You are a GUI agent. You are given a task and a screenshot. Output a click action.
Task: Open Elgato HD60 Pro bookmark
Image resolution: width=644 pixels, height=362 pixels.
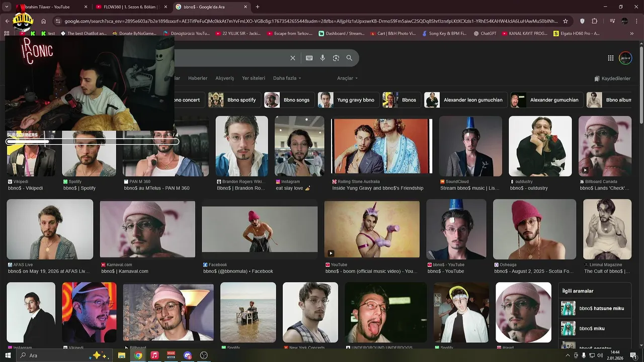pos(577,33)
